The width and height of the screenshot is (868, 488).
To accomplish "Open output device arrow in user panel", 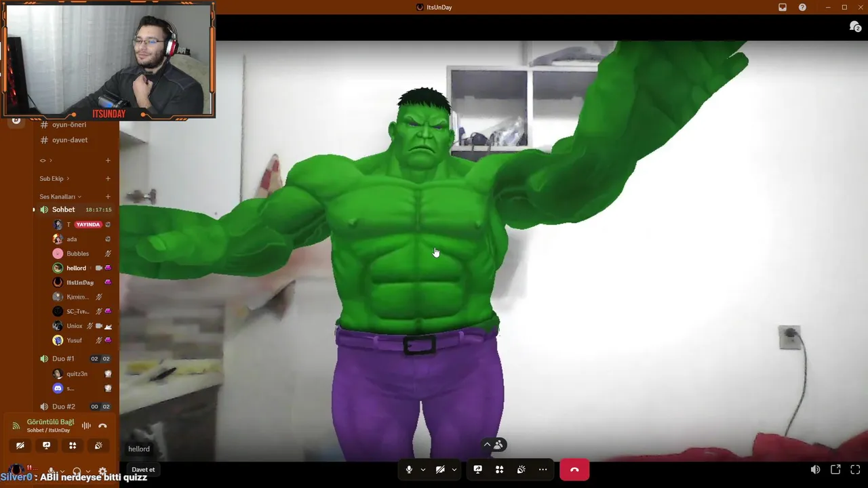I will point(88,471).
